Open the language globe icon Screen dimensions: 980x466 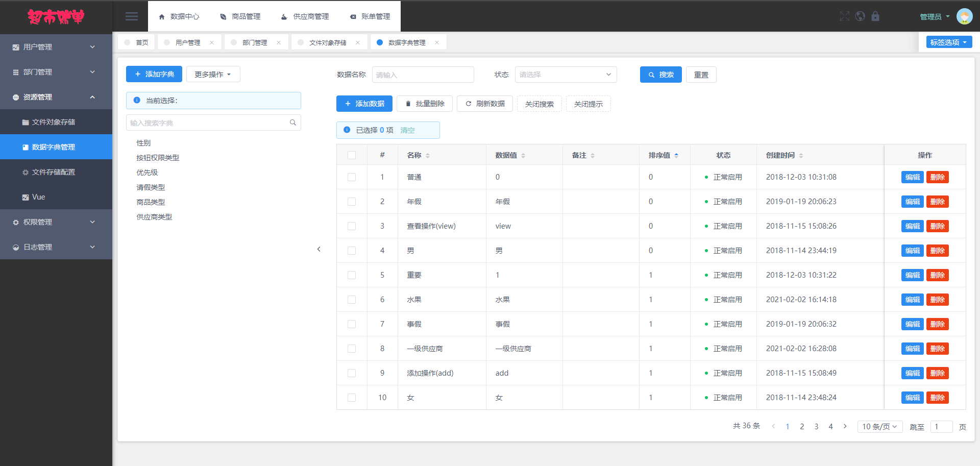coord(860,16)
